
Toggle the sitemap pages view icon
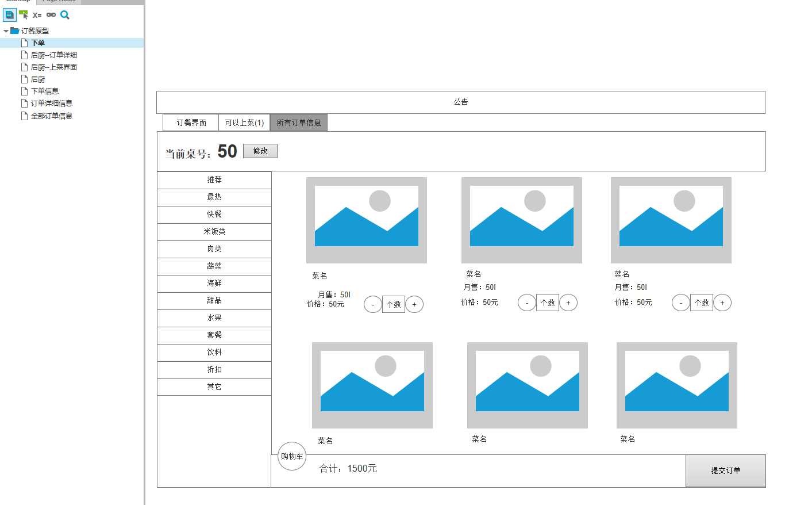point(9,15)
